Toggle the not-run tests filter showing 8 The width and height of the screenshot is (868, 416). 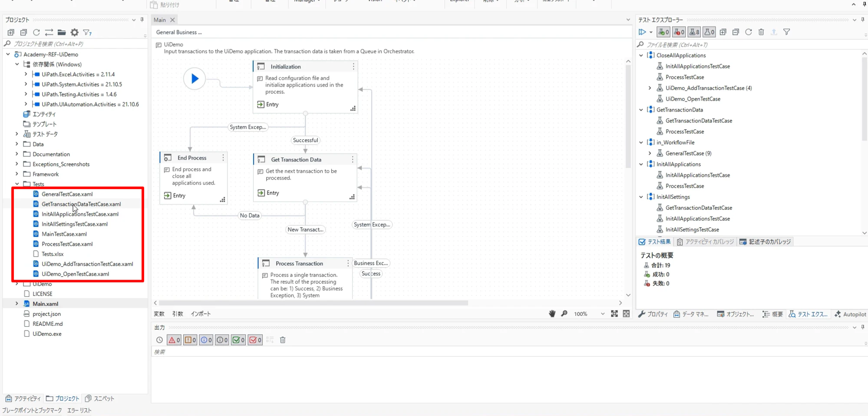694,32
